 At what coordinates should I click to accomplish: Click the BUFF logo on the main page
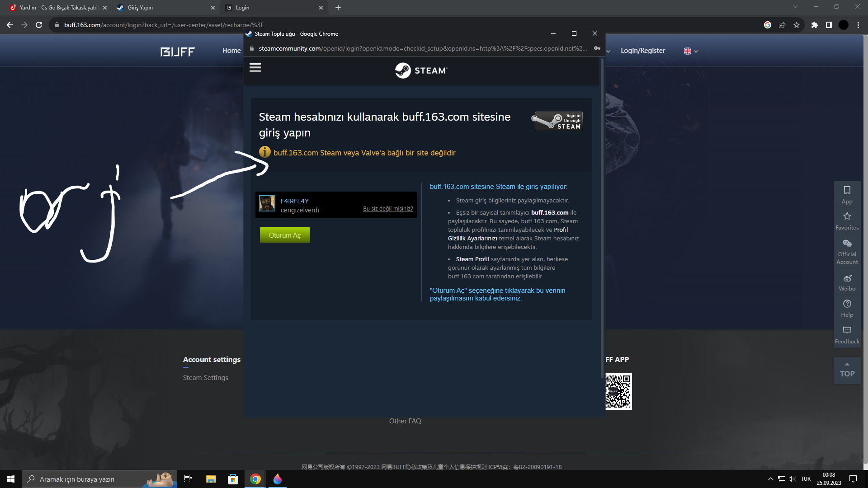point(178,52)
